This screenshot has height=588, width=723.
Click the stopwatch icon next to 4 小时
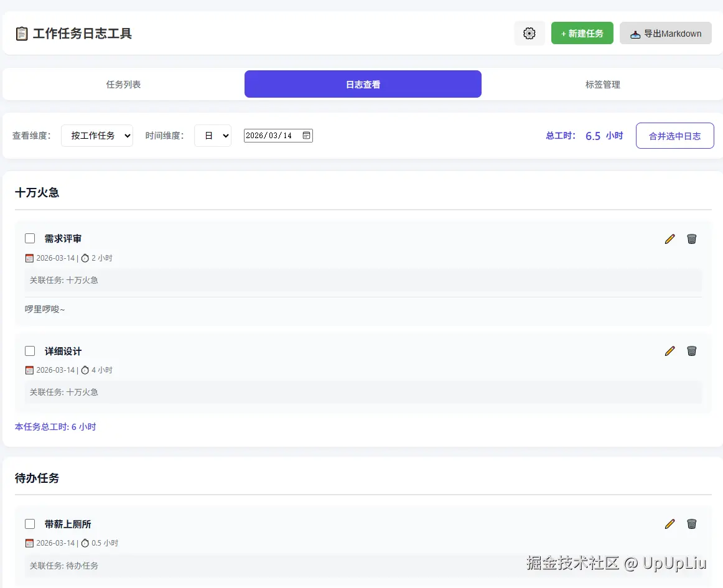85,370
